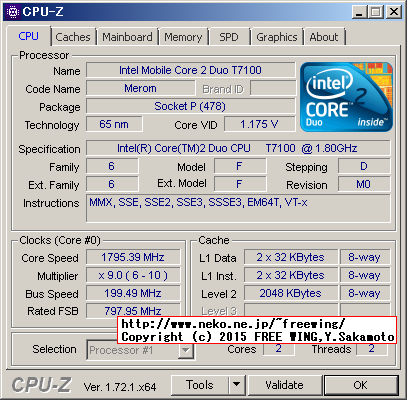This screenshot has width=407, height=400.
Task: Click the Cores count value
Action: point(279,349)
